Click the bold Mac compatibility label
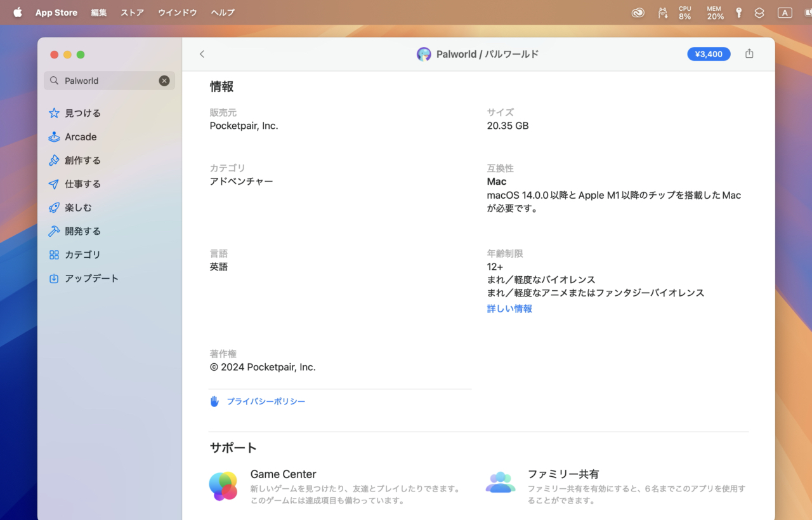 click(x=497, y=182)
